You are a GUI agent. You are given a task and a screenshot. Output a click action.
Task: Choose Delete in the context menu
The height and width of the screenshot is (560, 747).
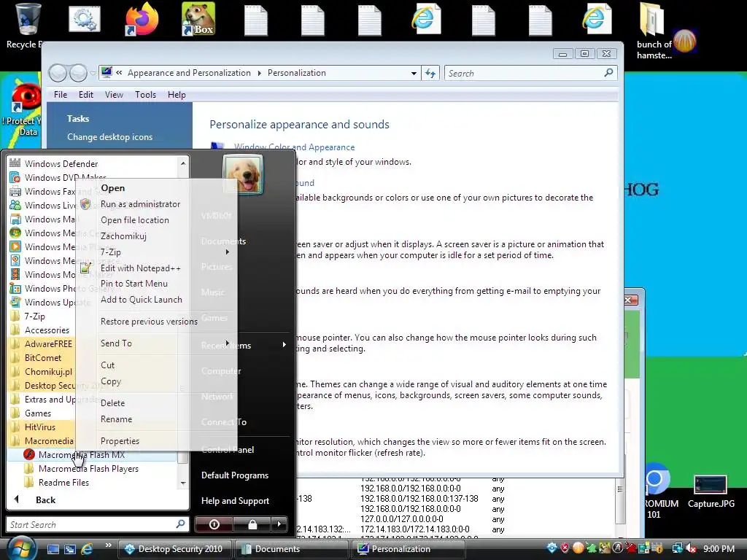click(112, 402)
